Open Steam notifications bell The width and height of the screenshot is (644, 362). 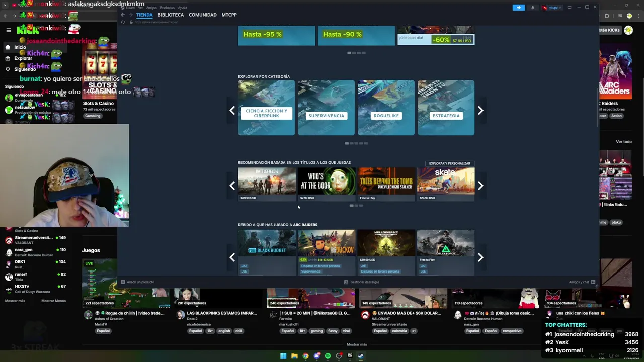(533, 8)
